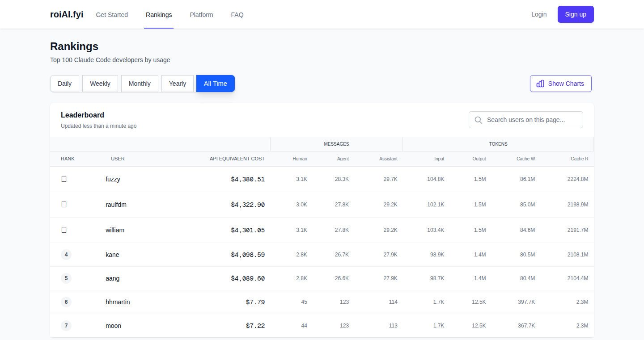This screenshot has width=644, height=340.
Task: Click the $4,301.05 cost value
Action: coord(248,230)
